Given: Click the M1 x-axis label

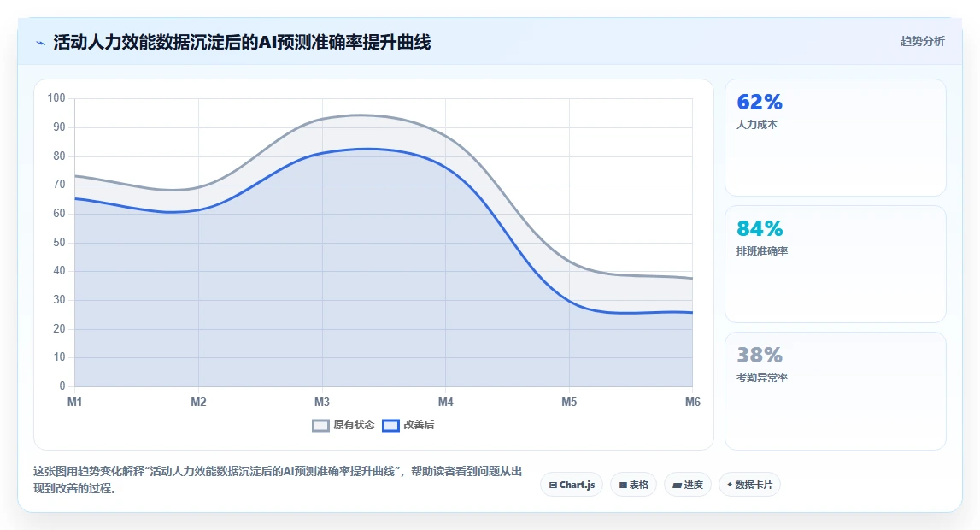Looking at the screenshot, I should [74, 402].
